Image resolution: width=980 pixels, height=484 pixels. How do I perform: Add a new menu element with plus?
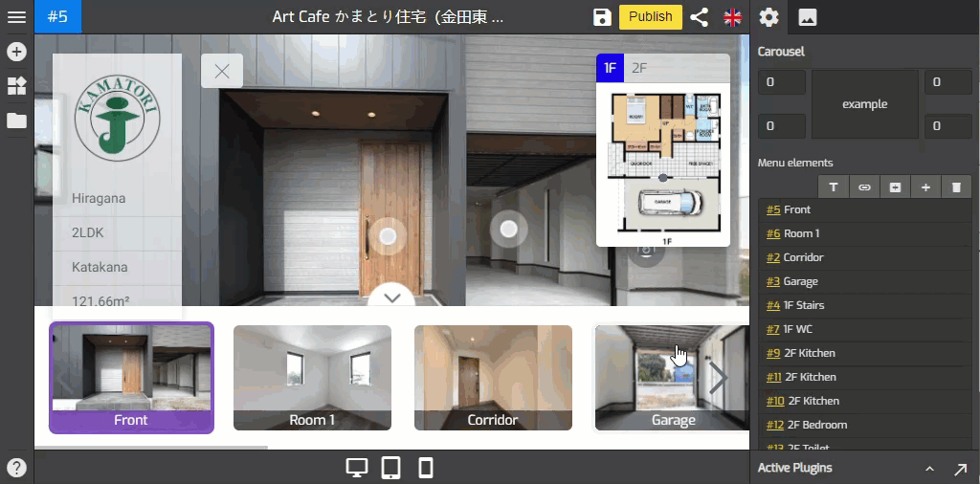(x=925, y=187)
